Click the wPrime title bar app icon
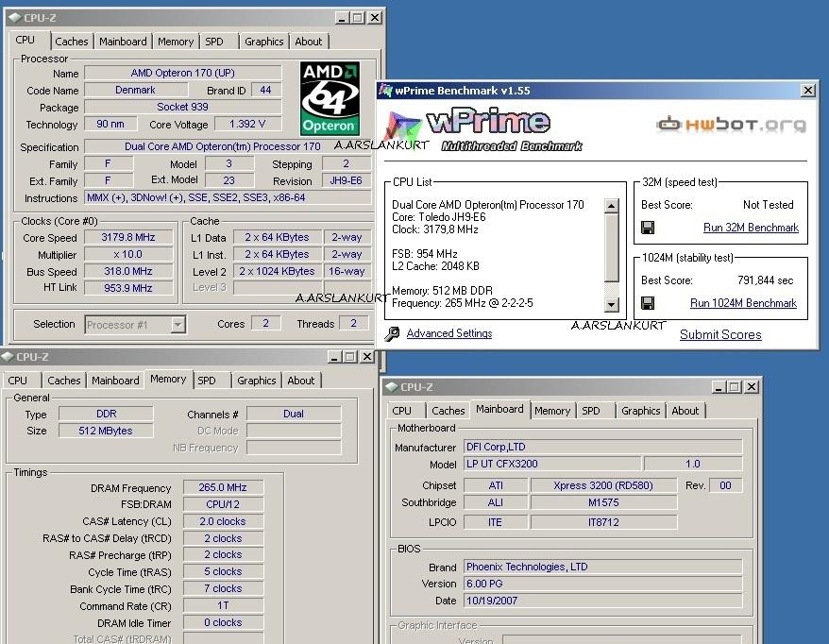 coord(385,91)
